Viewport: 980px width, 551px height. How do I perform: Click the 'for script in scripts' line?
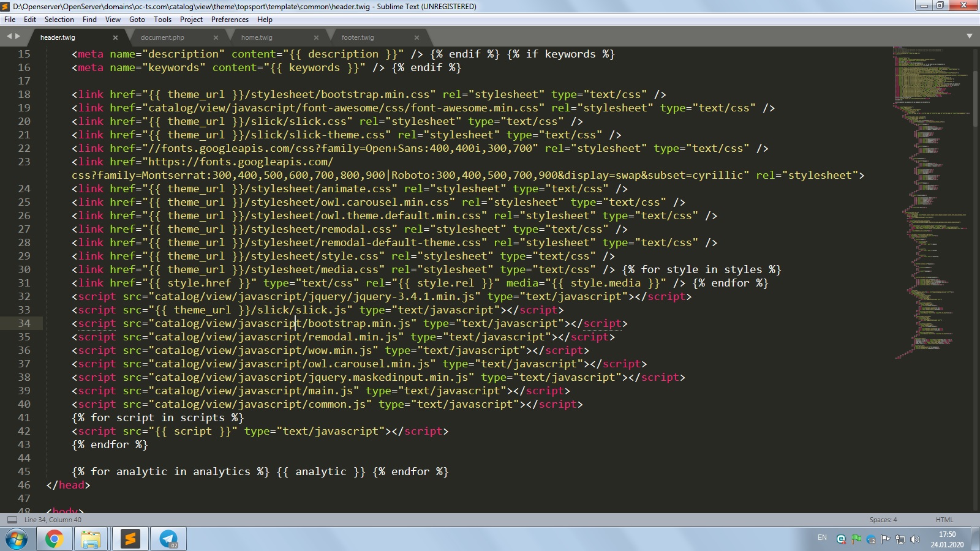[x=157, y=418]
